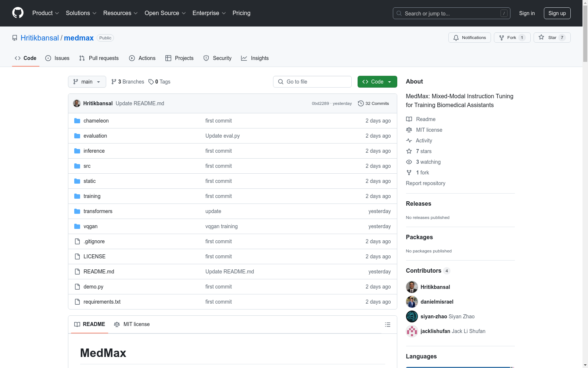Viewport: 588px width, 368px height.
Task: Open the medmax repository link
Action: click(79, 38)
